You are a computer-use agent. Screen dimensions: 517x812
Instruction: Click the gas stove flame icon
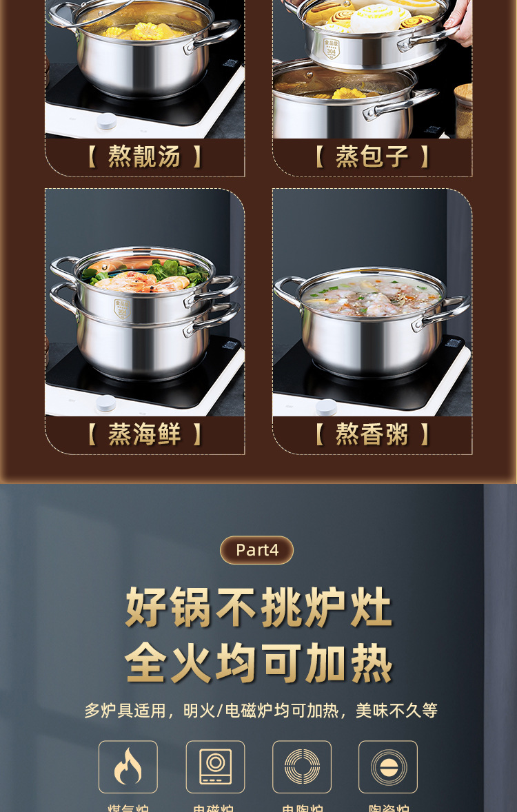[128, 767]
